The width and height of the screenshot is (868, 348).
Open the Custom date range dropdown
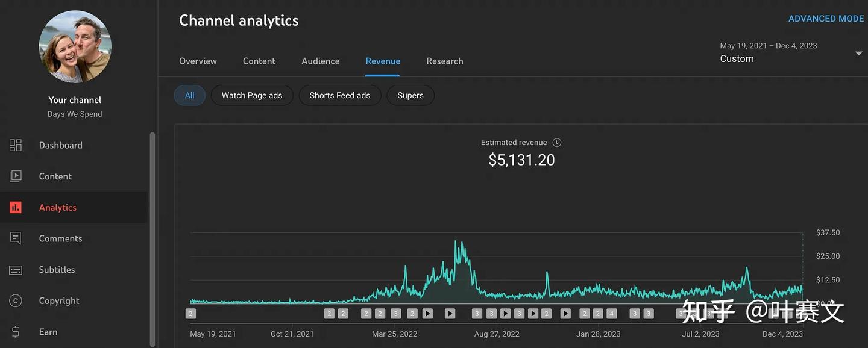[792, 52]
